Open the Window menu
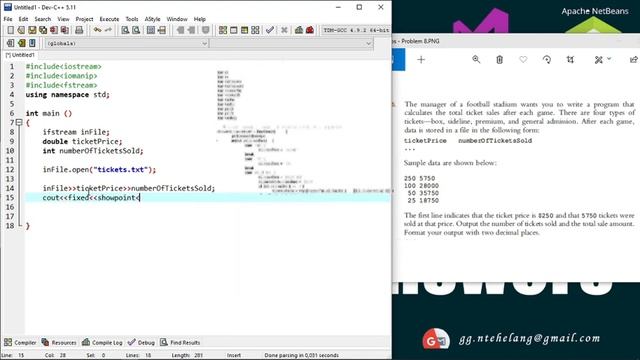640x360 pixels. coord(177,19)
